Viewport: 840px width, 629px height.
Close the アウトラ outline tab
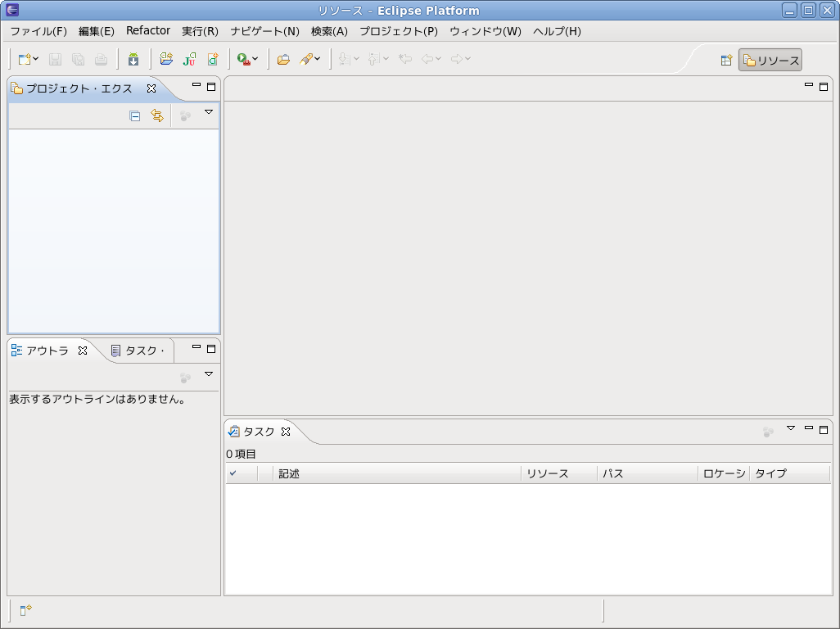point(83,351)
